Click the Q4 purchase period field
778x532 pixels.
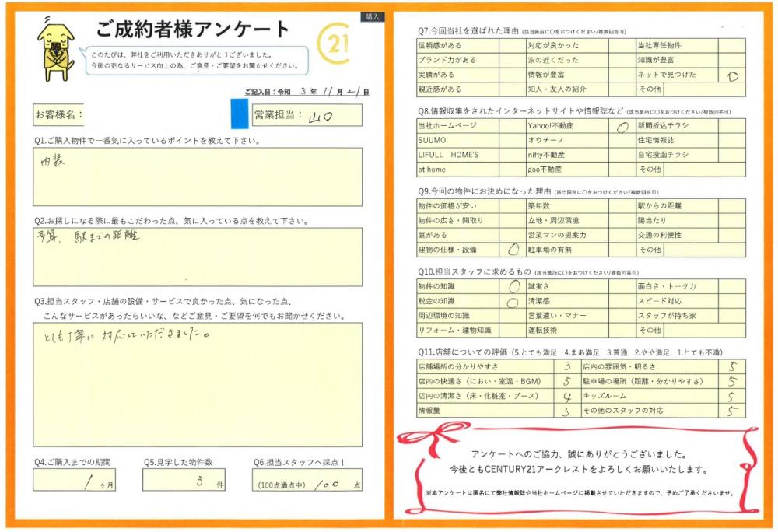coord(74,480)
